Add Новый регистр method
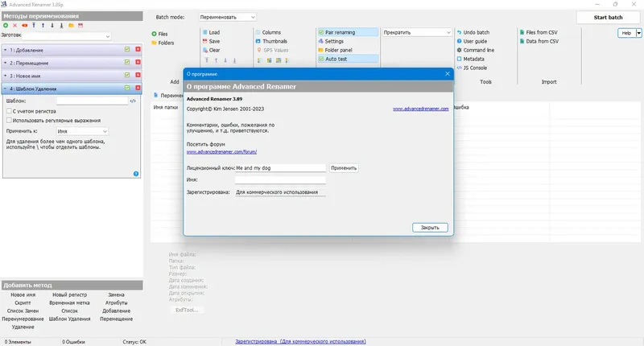This screenshot has width=644, height=346. pyautogui.click(x=69, y=295)
